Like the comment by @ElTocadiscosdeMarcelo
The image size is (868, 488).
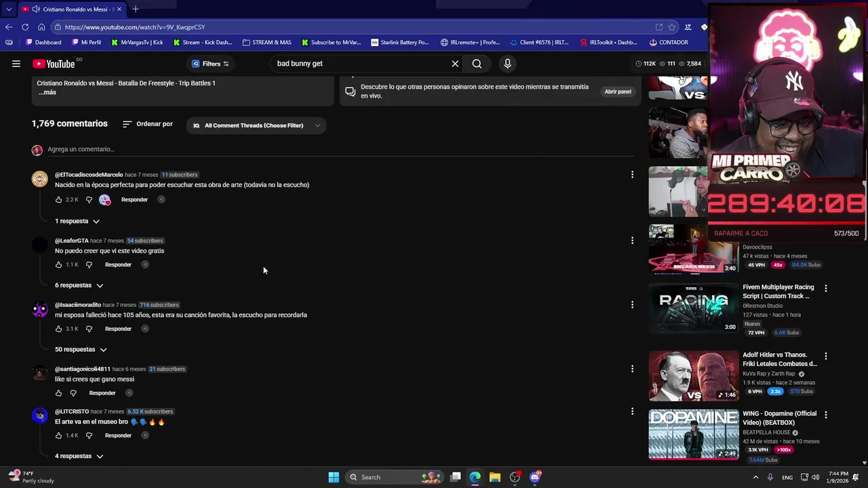point(58,200)
